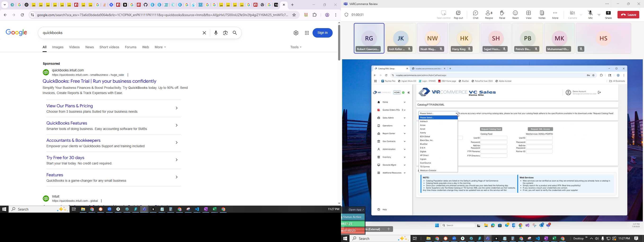
Task: Open QuickBooks Features sitelink
Action: point(67,123)
